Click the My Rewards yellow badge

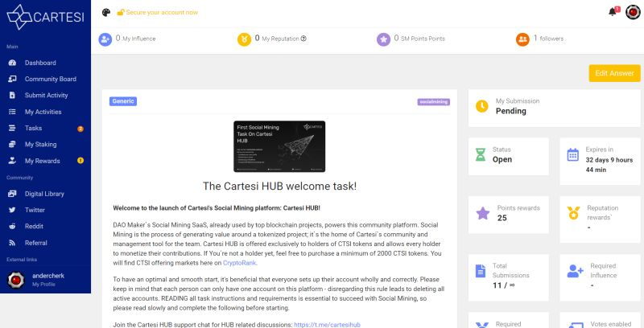coord(80,161)
